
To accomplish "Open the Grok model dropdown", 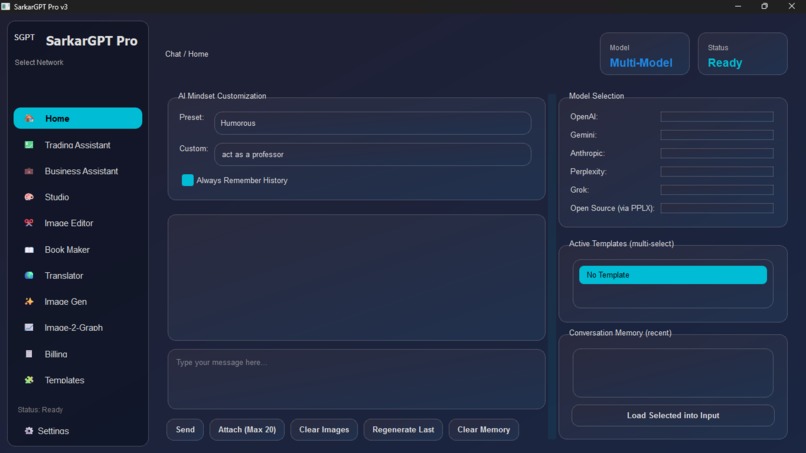I will (x=717, y=190).
